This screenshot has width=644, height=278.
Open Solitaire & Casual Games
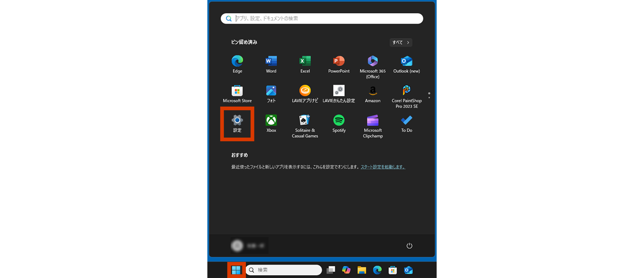305,126
